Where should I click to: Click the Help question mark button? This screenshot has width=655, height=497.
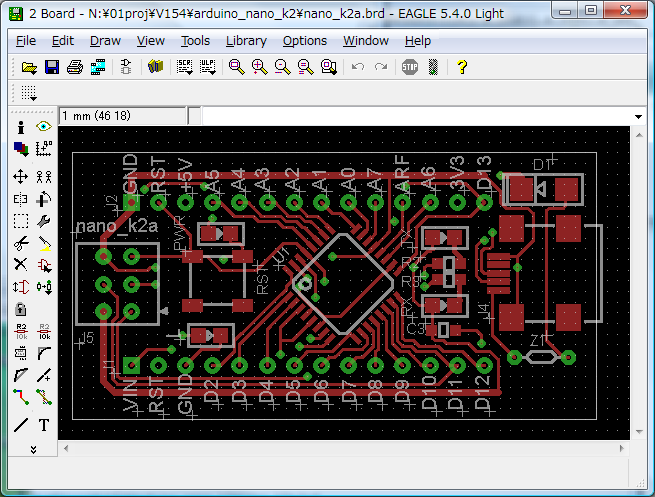[461, 67]
